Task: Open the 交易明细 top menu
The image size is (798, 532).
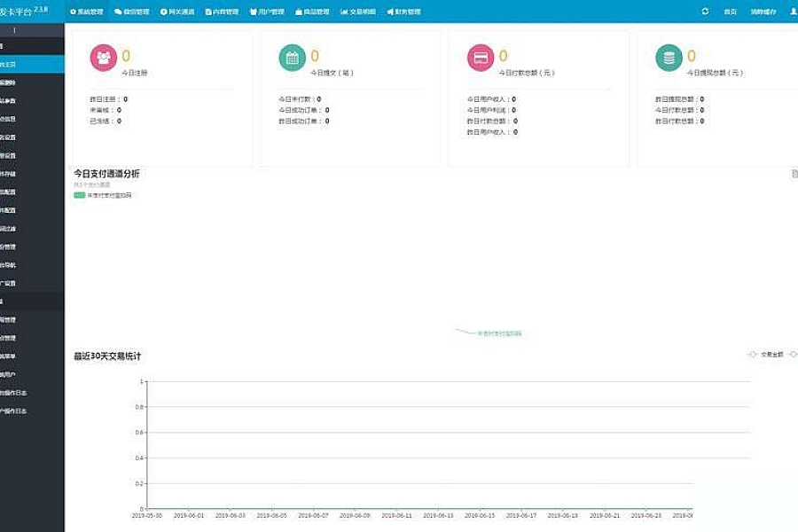Action: click(358, 12)
